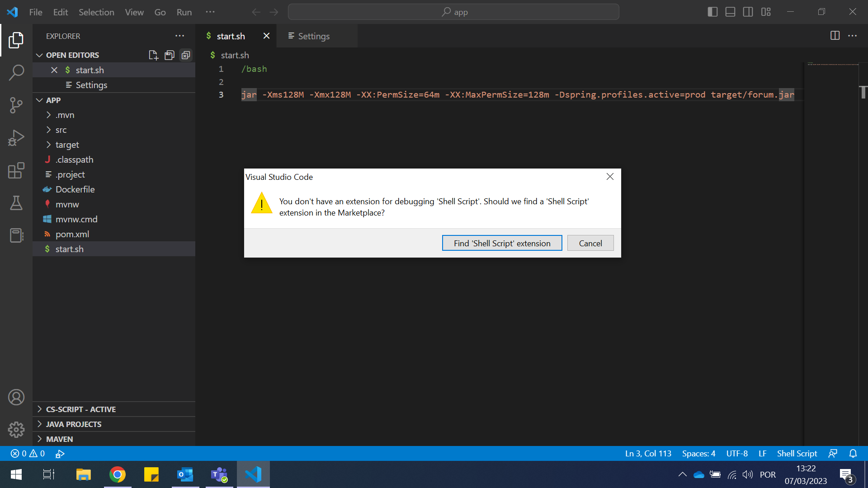The image size is (868, 488).
Task: Open the Dockerfile in explorer
Action: [x=114, y=189]
